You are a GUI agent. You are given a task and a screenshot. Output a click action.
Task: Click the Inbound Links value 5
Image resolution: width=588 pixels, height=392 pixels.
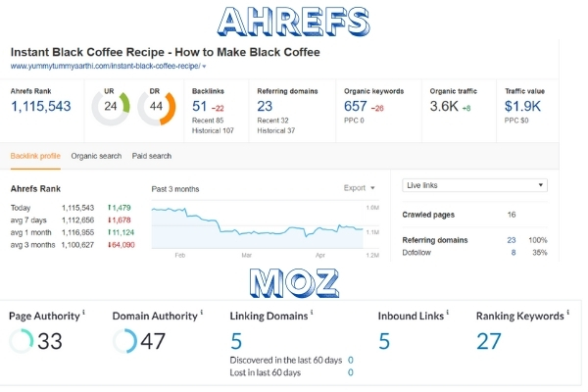[384, 341]
